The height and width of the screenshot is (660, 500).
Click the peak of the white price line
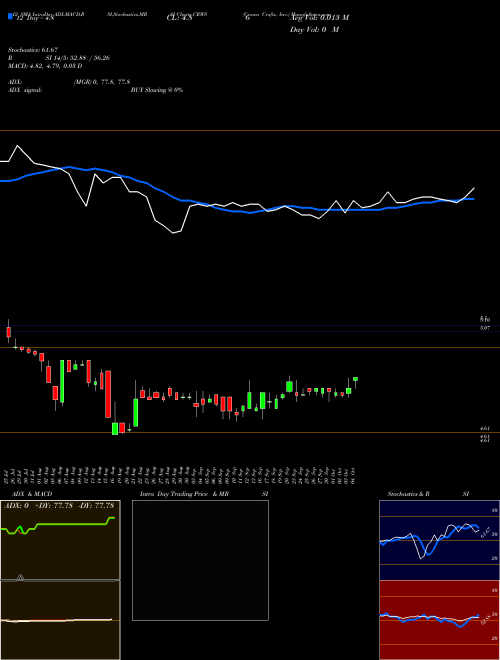point(17,146)
